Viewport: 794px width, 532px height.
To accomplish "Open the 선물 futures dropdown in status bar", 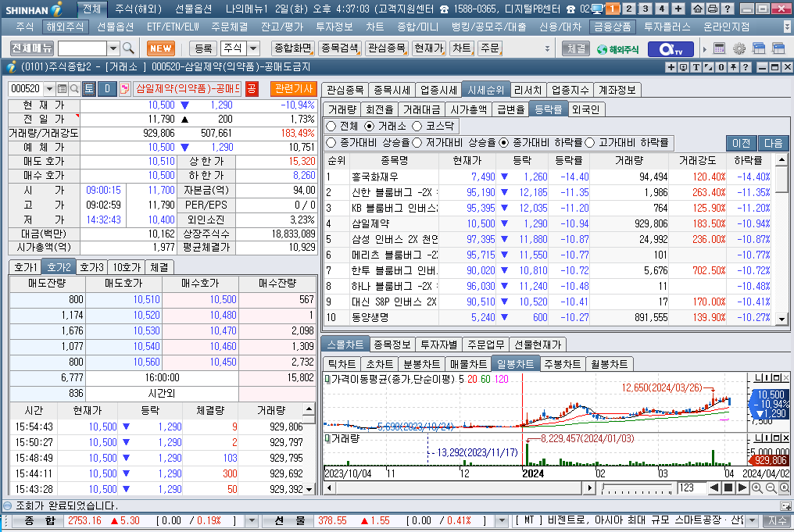I will point(501,520).
